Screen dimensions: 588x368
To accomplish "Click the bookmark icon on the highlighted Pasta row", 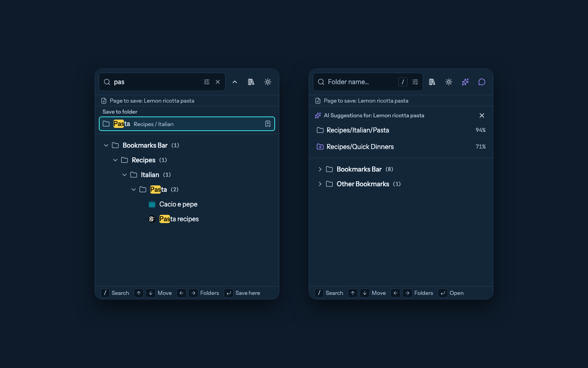I will [x=268, y=124].
